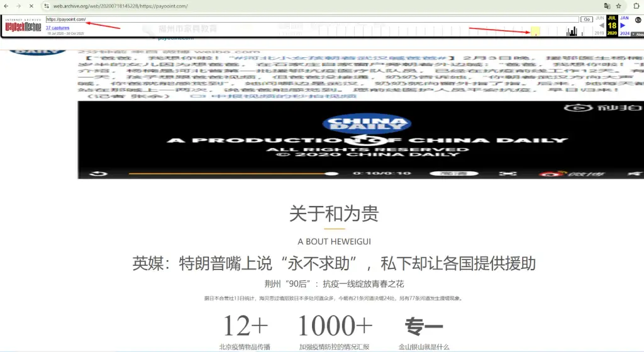The height and width of the screenshot is (352, 644).
Task: Click the capture date range text under 37 captures
Action: click(x=65, y=33)
